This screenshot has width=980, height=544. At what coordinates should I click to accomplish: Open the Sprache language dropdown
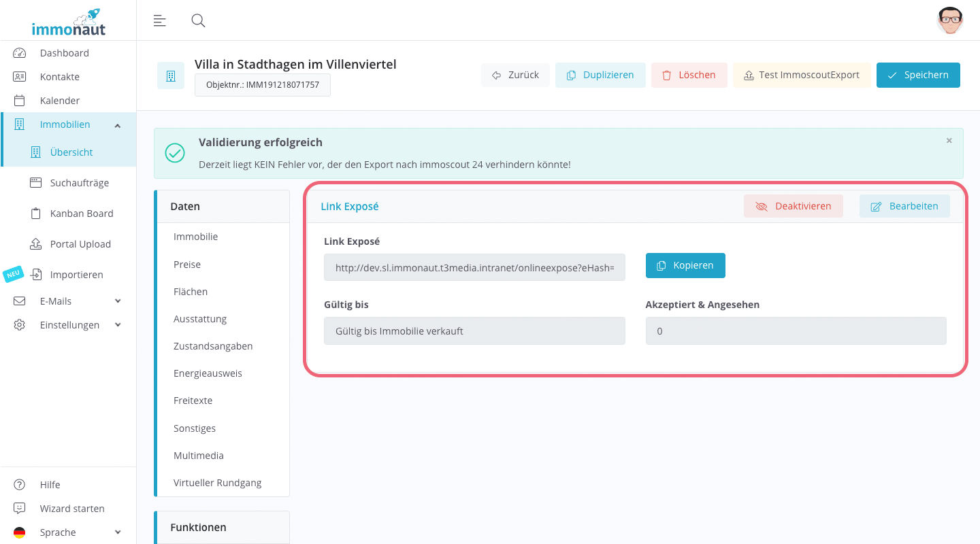pos(118,532)
